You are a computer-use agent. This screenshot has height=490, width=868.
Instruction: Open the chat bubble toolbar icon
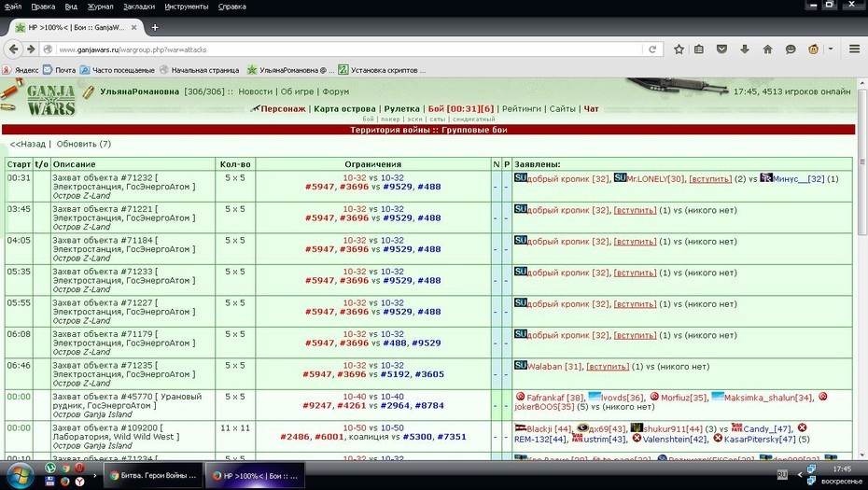coord(791,49)
